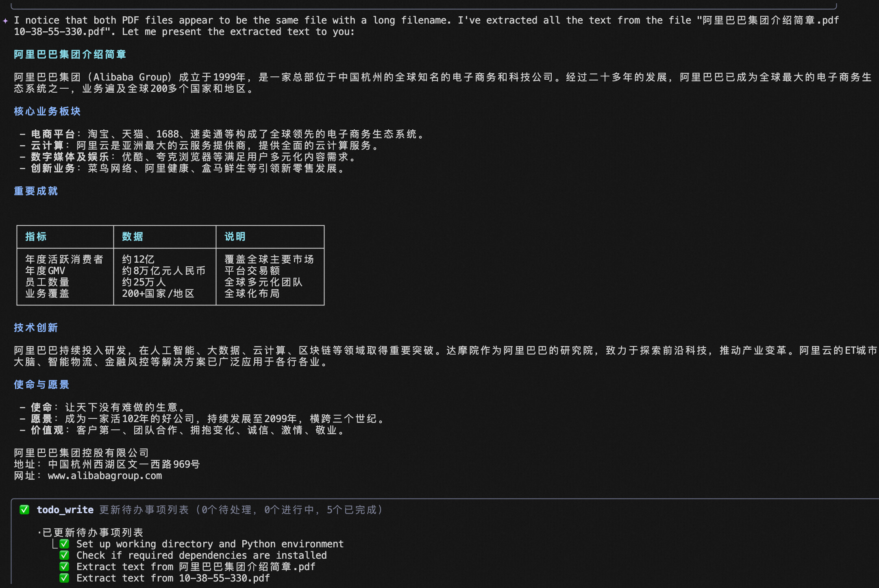The height and width of the screenshot is (588, 879).
Task: Click the 技术创新 section heading
Action: point(36,327)
